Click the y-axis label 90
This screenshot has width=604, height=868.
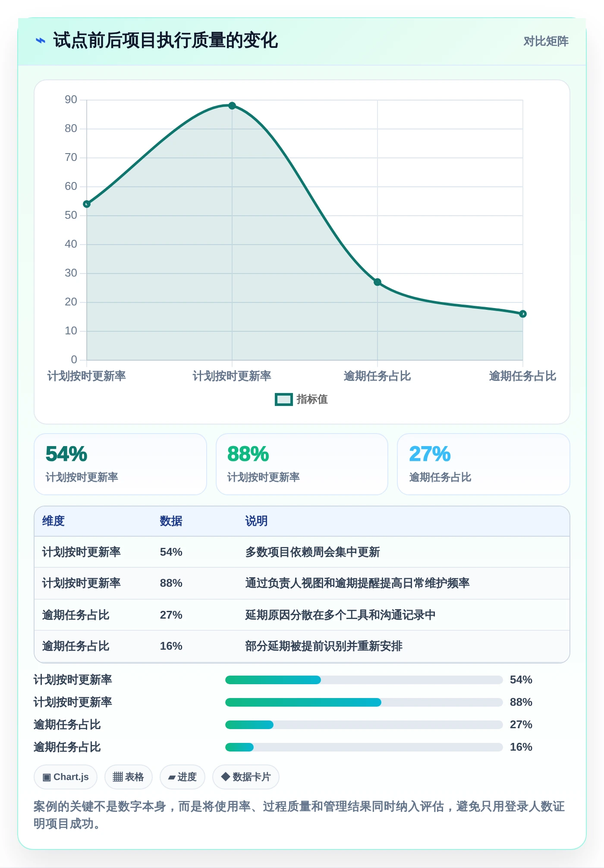point(71,100)
